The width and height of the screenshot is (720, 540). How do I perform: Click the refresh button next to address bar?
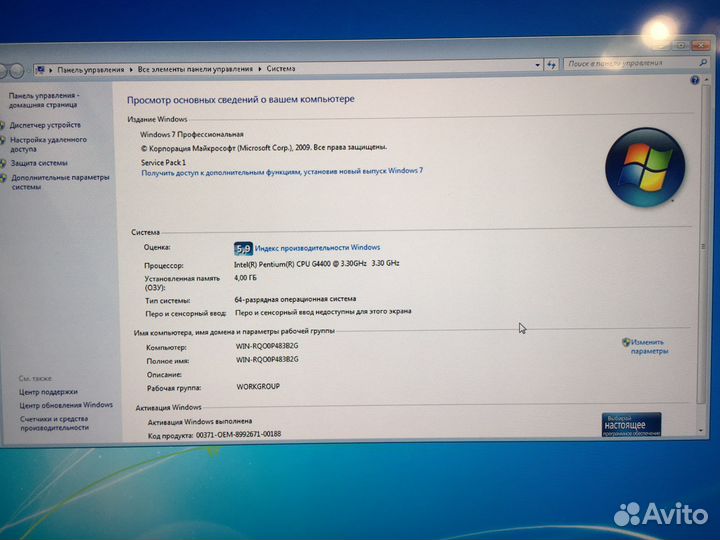tap(551, 65)
